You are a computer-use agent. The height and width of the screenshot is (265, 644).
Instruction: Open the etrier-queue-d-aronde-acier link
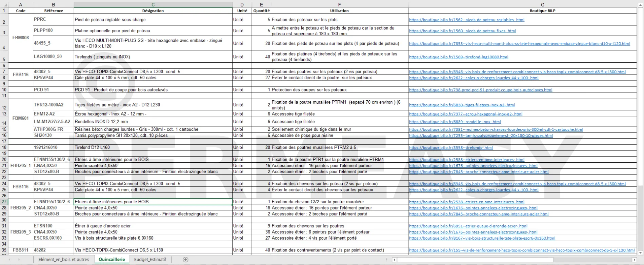pos(468,226)
